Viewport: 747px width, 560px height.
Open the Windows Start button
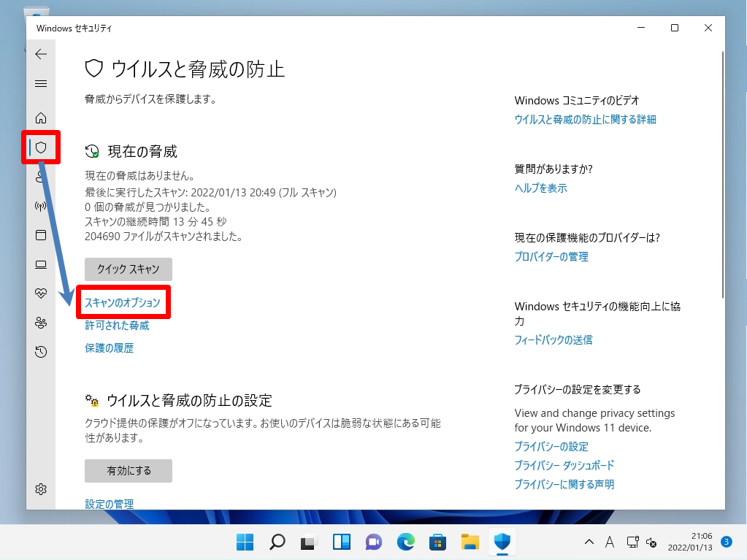245,542
